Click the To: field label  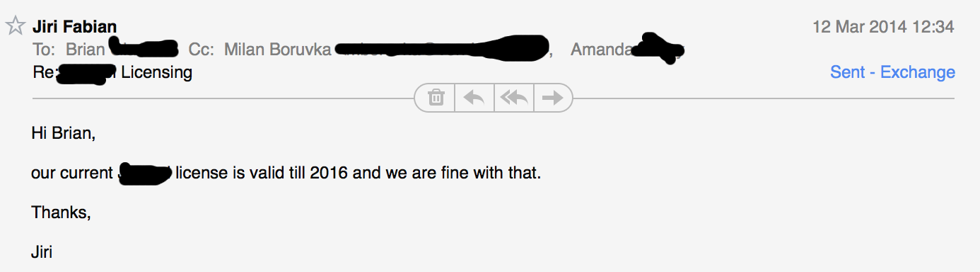tap(45, 50)
